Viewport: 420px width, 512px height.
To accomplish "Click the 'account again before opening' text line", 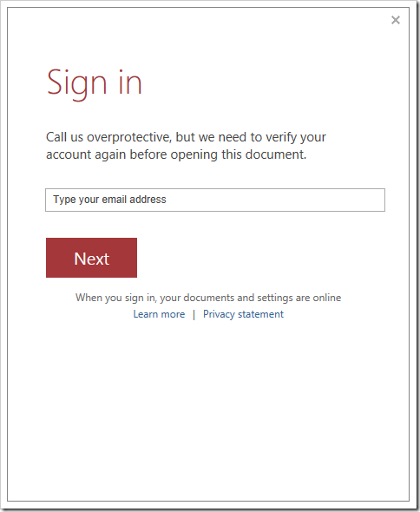I will 176,154.
